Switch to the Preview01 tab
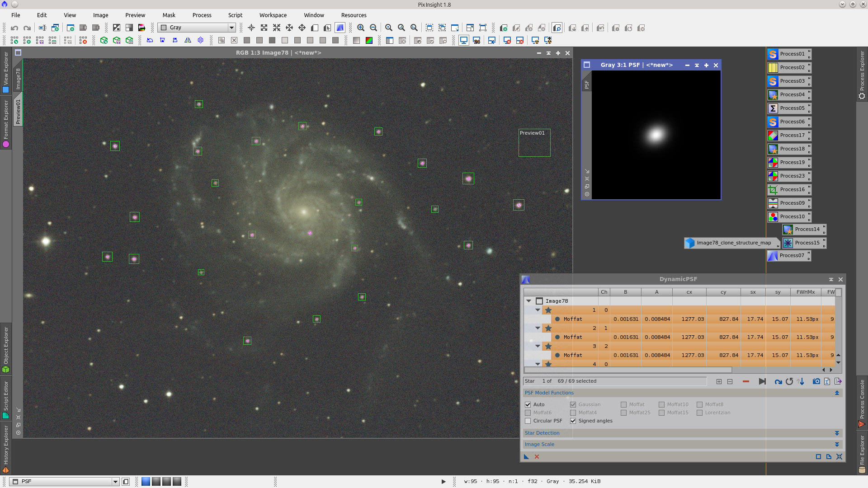This screenshot has height=488, width=868. point(19,110)
